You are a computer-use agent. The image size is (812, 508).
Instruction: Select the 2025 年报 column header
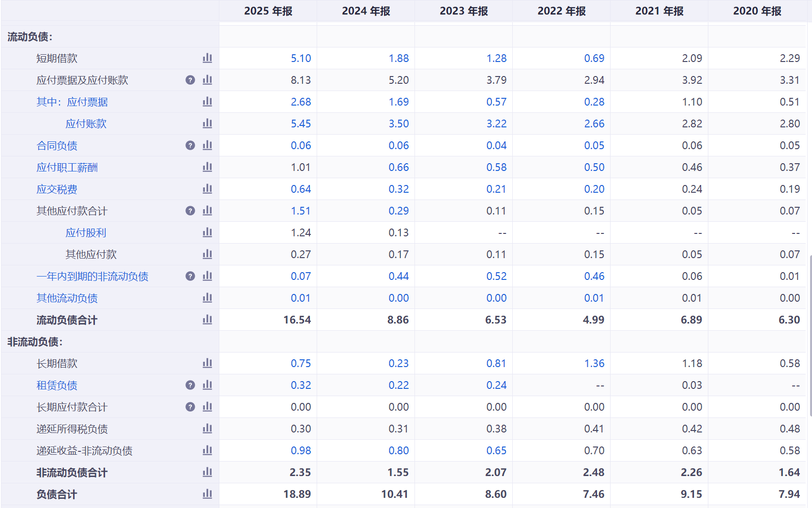click(268, 11)
